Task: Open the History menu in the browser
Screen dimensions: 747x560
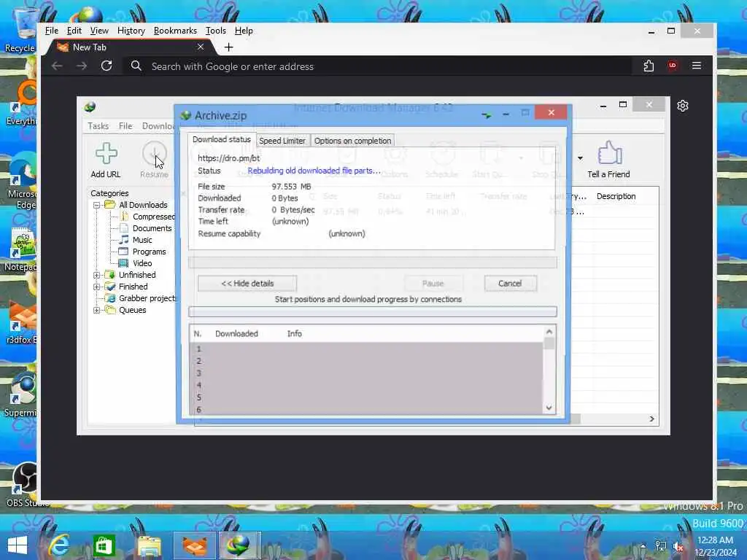Action: [x=131, y=31]
